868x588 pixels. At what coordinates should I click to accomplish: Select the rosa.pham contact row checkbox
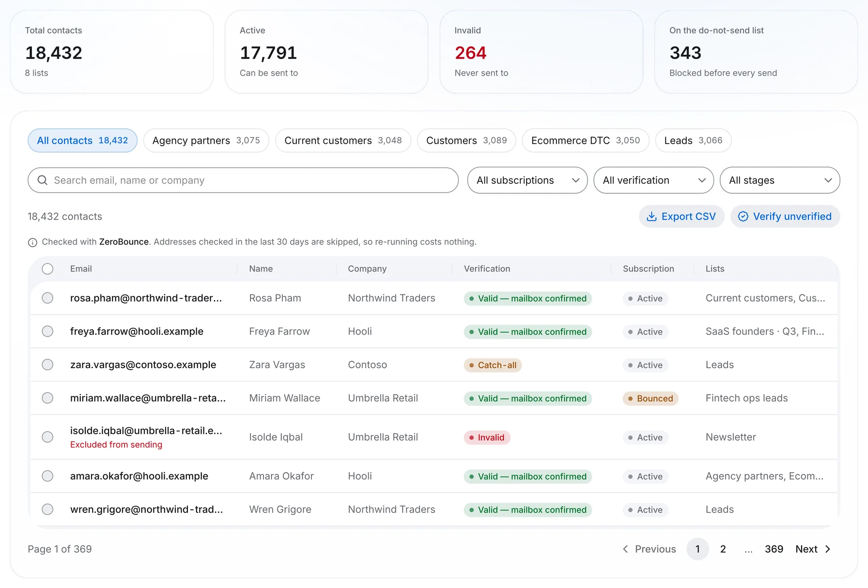coord(47,298)
